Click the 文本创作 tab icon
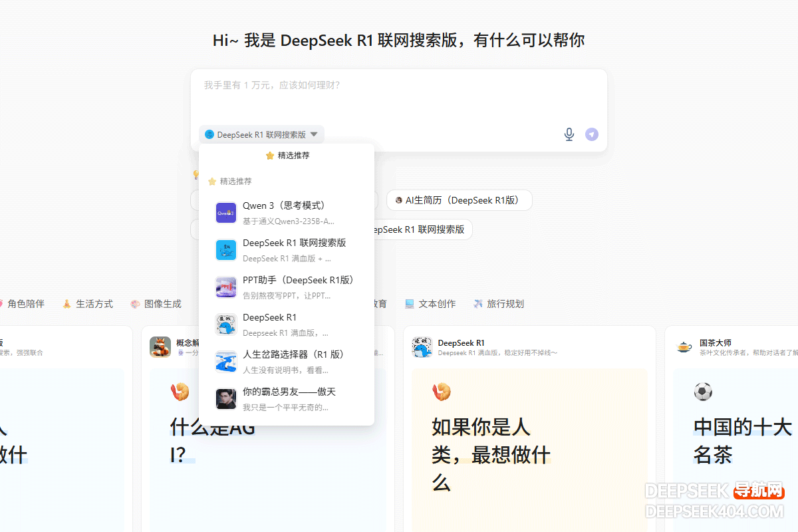 click(x=410, y=304)
